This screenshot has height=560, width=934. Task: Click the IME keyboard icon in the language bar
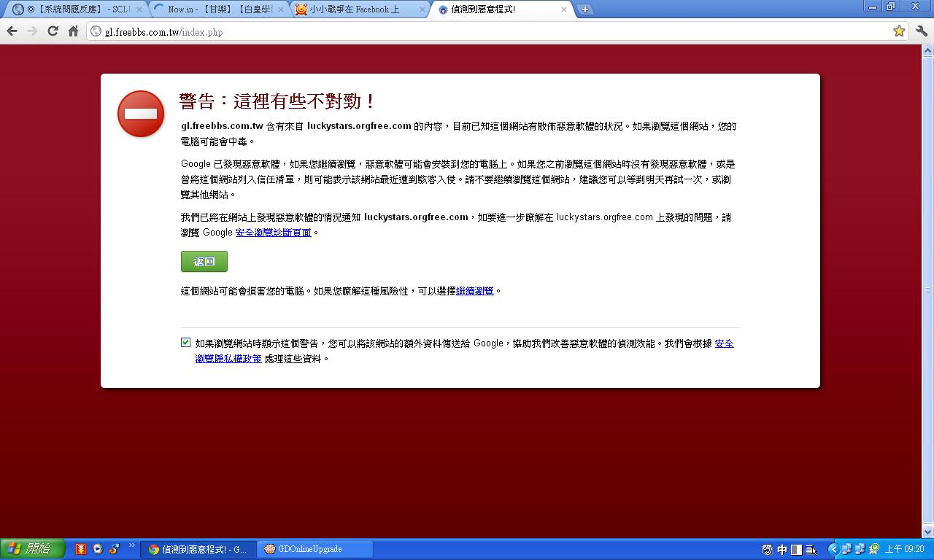point(768,550)
